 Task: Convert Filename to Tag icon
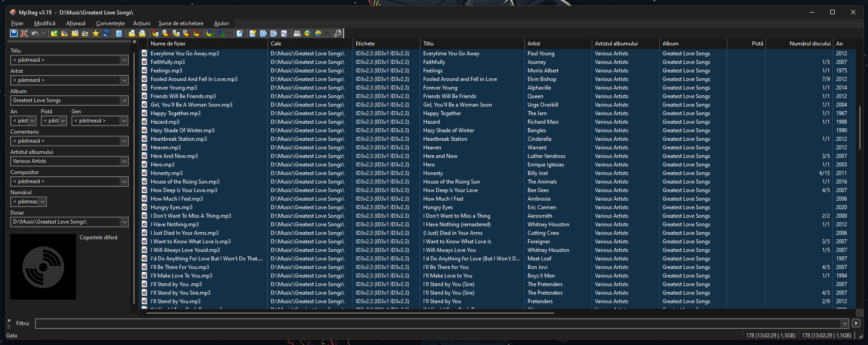pyautogui.click(x=166, y=33)
